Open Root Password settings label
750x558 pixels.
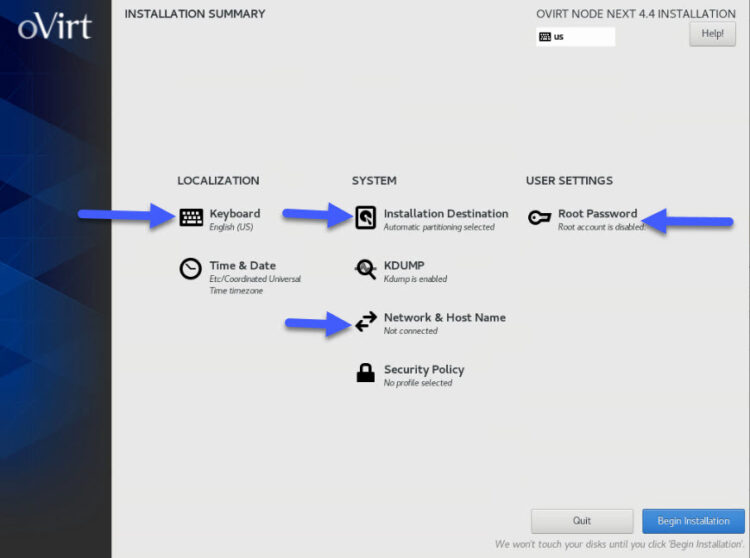(x=597, y=214)
